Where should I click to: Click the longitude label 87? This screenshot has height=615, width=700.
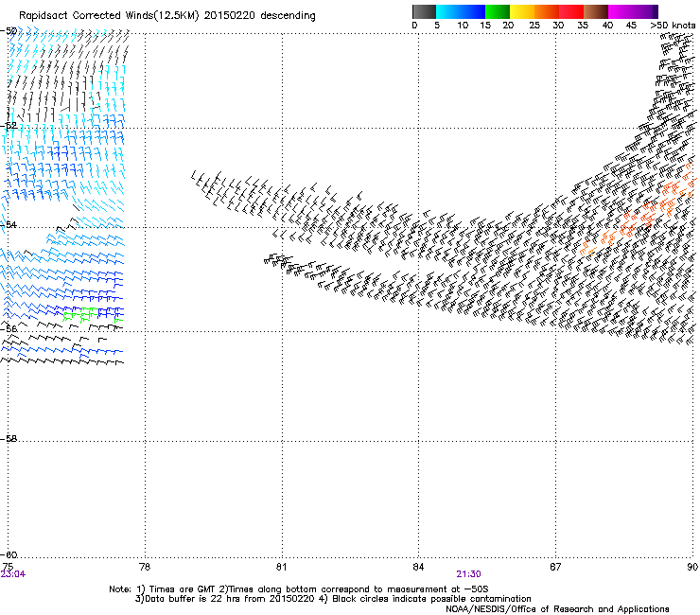click(x=555, y=567)
